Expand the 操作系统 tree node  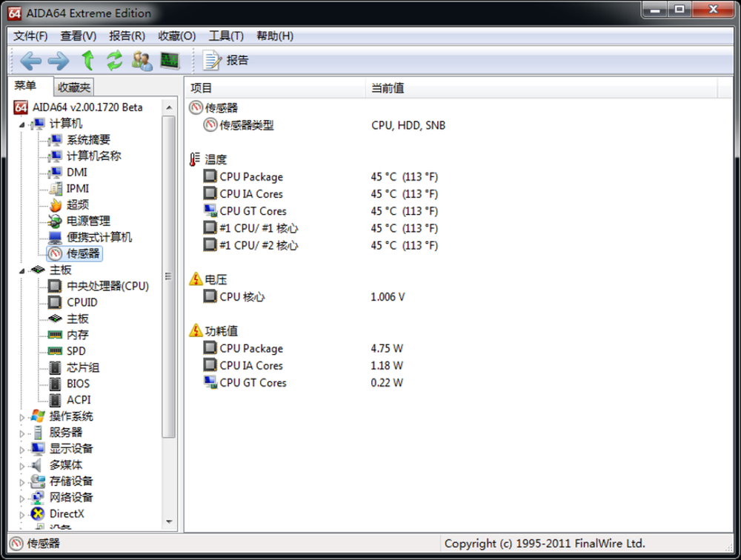click(x=21, y=417)
